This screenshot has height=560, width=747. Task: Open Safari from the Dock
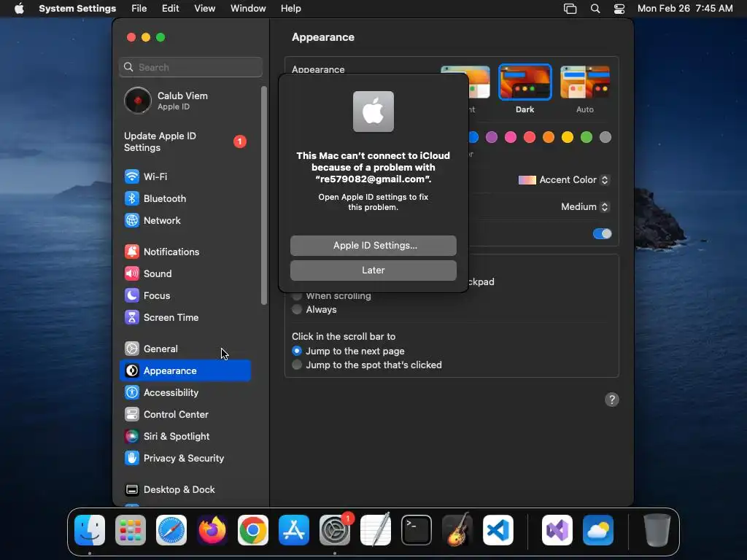point(171,530)
